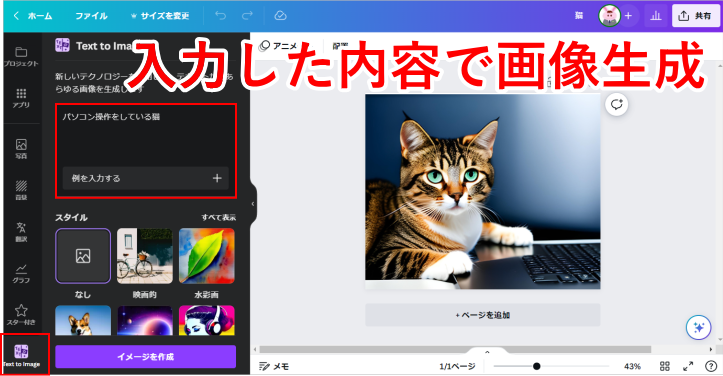The width and height of the screenshot is (723, 376).
Task: Select the Text to Image sidebar app
Action: 21,355
